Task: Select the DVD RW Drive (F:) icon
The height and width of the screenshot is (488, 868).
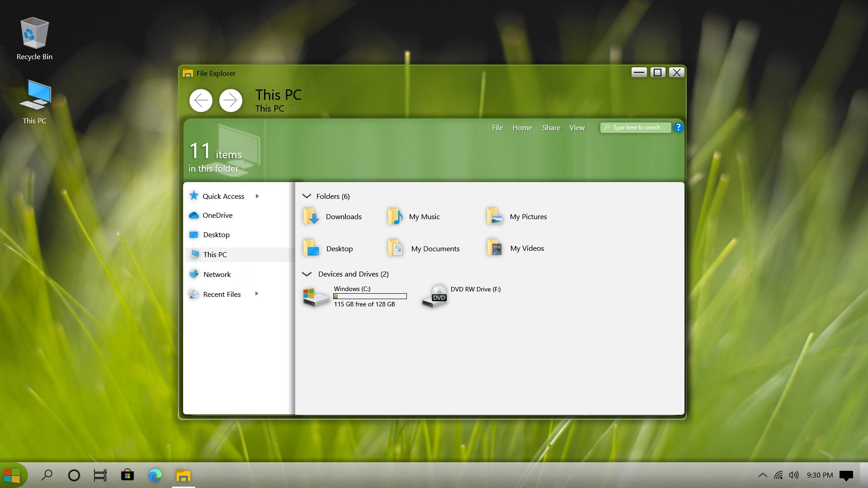Action: click(434, 296)
